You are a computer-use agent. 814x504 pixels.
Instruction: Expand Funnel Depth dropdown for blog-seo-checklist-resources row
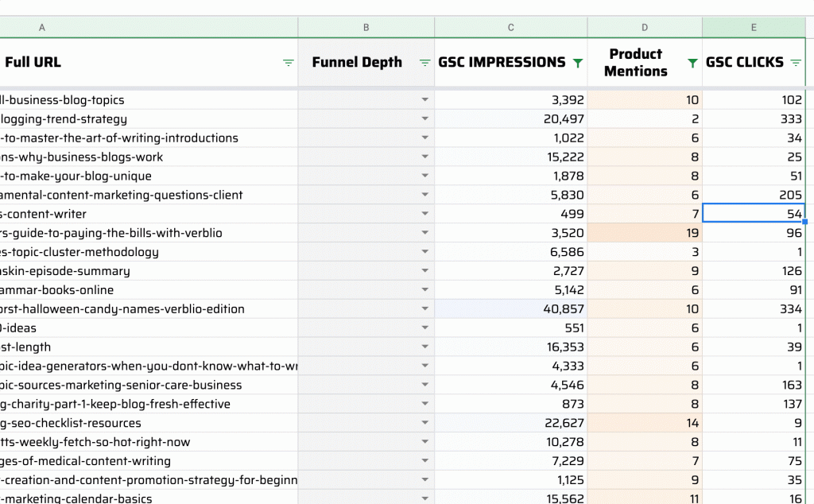tap(424, 422)
